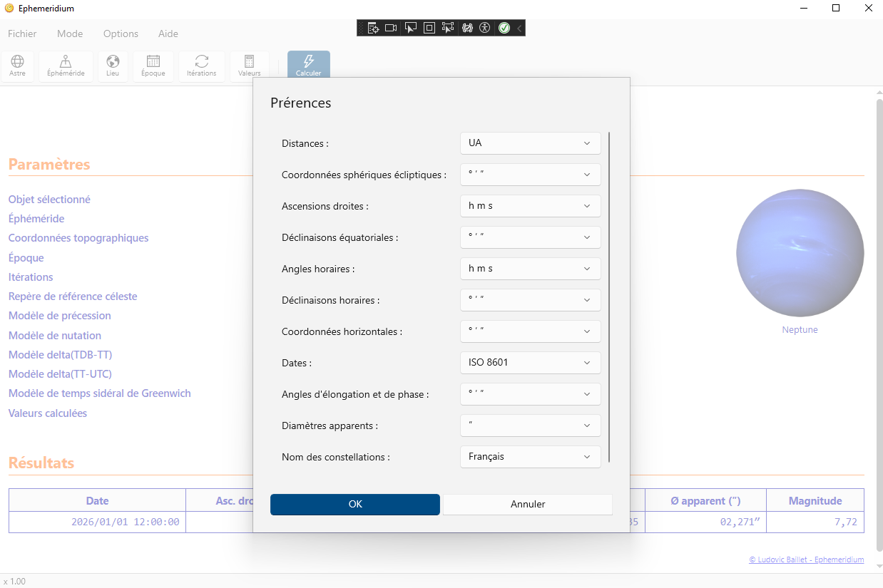Open the Ludovic Balliet - Ephemeridium link
Viewport: 883px width, 588px height.
[x=806, y=560]
